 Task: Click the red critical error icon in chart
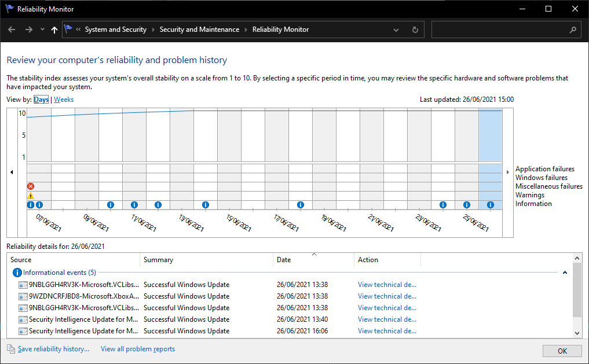[x=31, y=186]
